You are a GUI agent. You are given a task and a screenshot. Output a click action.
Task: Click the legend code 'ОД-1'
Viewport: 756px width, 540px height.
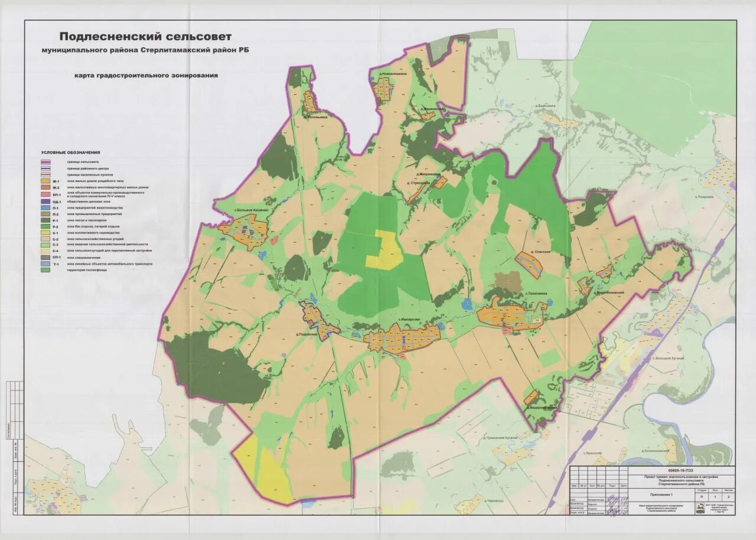click(x=57, y=202)
